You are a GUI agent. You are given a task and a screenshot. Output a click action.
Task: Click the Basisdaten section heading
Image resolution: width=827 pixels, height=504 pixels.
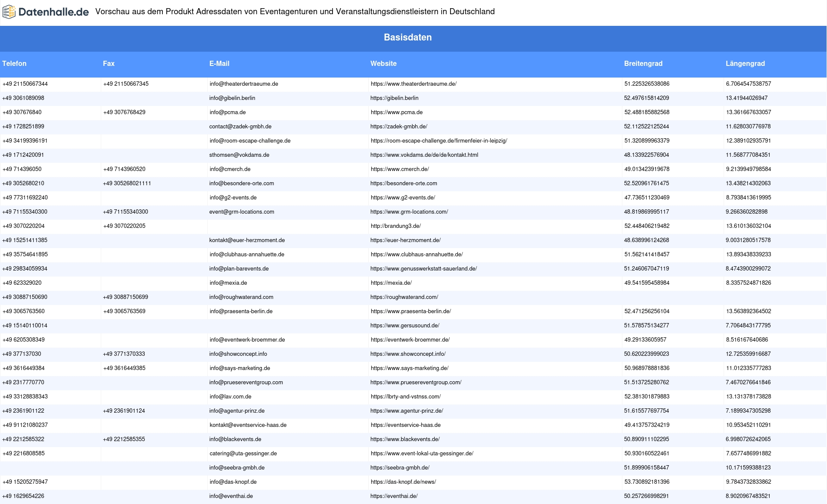click(x=407, y=37)
